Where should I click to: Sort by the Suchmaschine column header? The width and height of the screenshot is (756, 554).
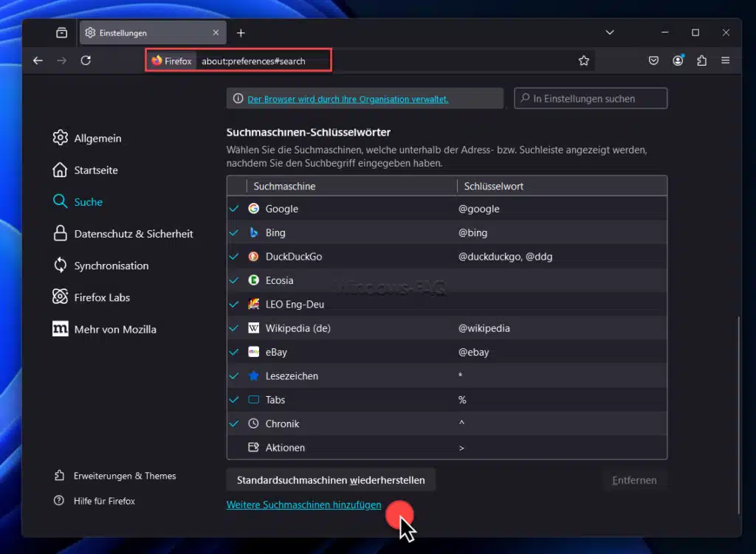point(351,186)
